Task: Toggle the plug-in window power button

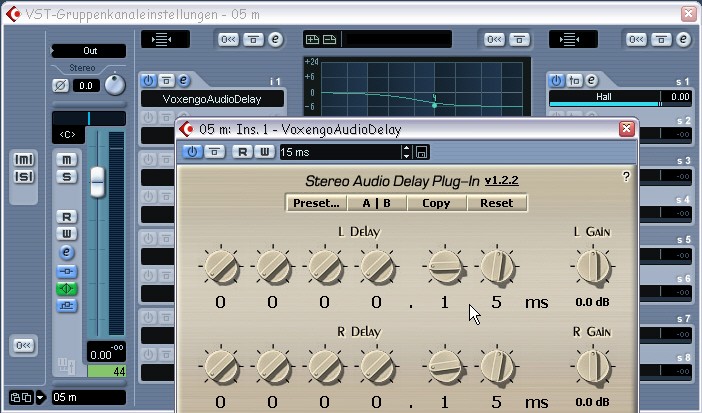Action: click(192, 152)
